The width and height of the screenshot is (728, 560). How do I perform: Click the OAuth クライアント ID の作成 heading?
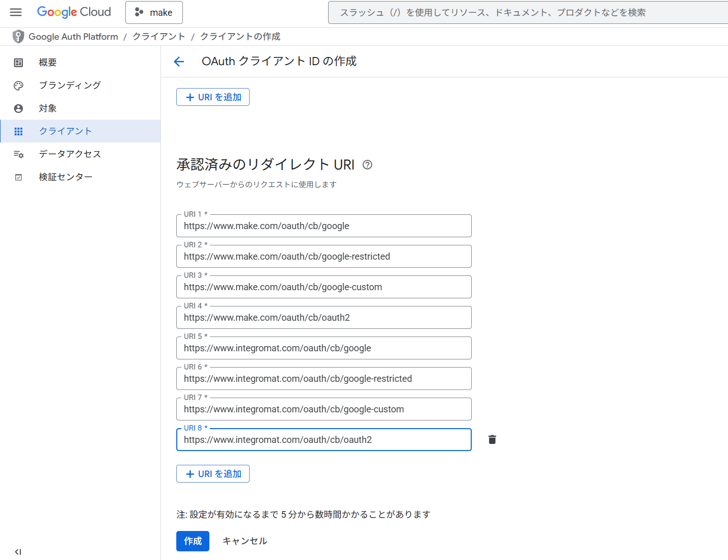pyautogui.click(x=279, y=61)
